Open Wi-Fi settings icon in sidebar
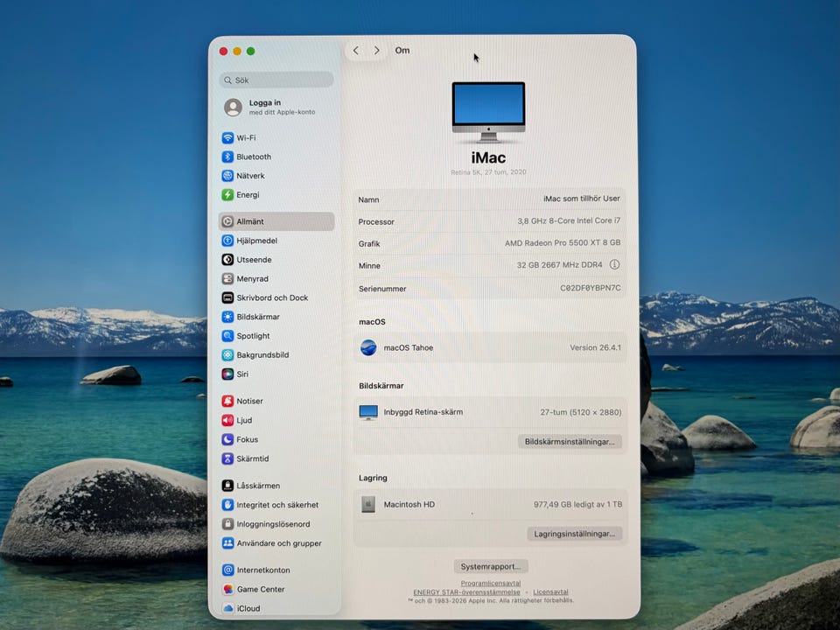This screenshot has width=840, height=630. pos(227,138)
